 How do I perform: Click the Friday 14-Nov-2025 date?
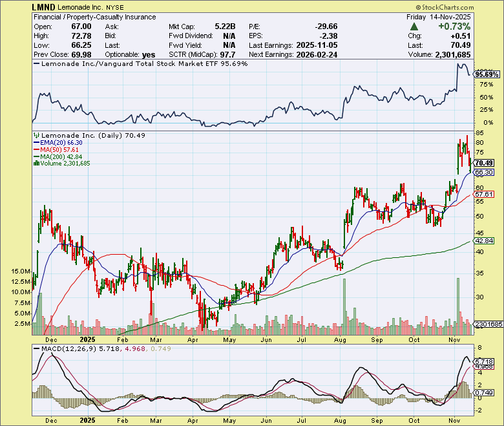tap(439, 17)
